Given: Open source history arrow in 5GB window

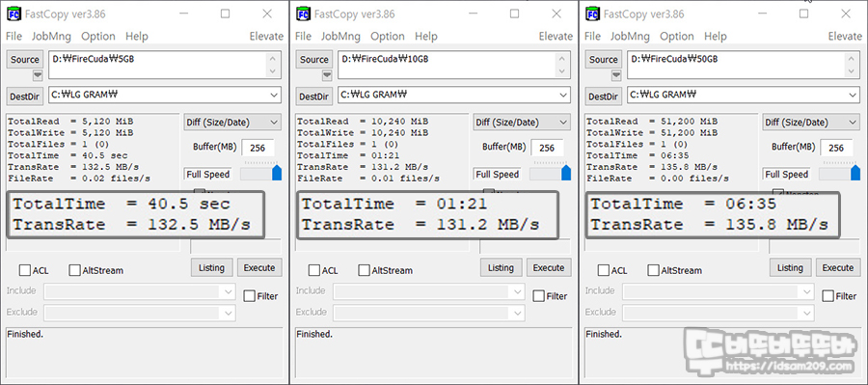Looking at the screenshot, I should 38,75.
